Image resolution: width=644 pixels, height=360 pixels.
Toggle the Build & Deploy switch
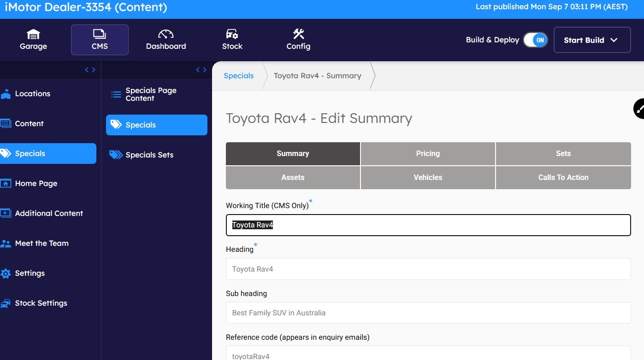(x=535, y=40)
